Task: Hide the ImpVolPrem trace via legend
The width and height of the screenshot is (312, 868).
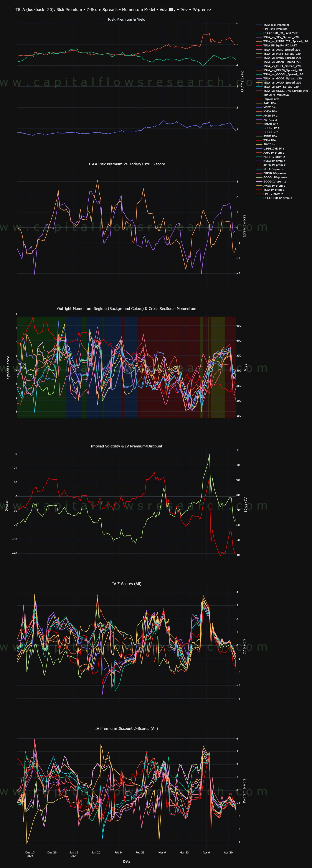Action: click(268, 99)
